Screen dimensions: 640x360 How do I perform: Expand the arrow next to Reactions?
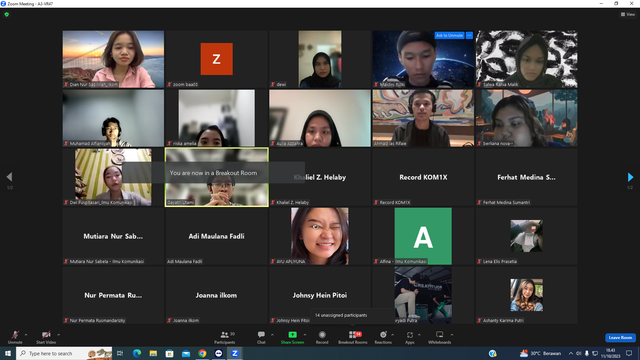pyautogui.click(x=393, y=335)
